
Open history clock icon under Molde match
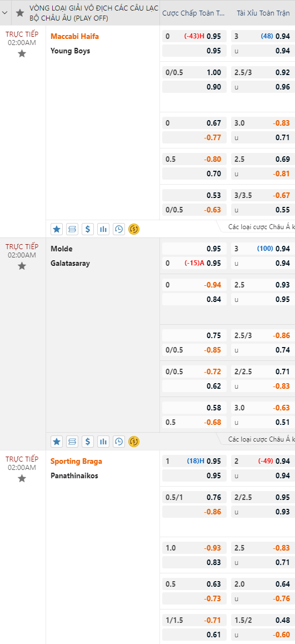click(119, 442)
